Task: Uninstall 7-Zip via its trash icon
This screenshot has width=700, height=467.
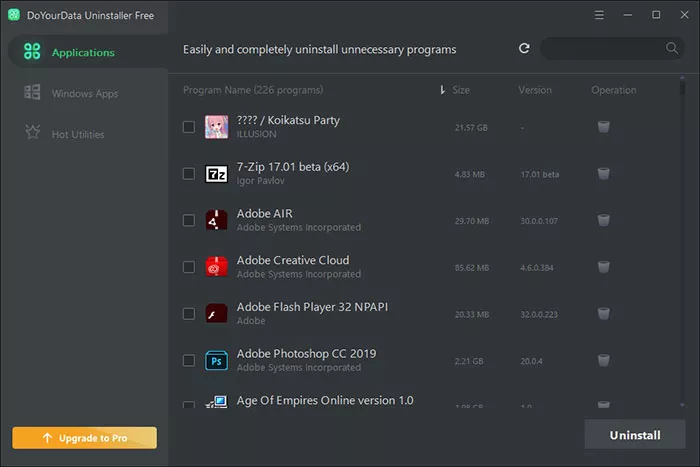Action: [x=604, y=173]
